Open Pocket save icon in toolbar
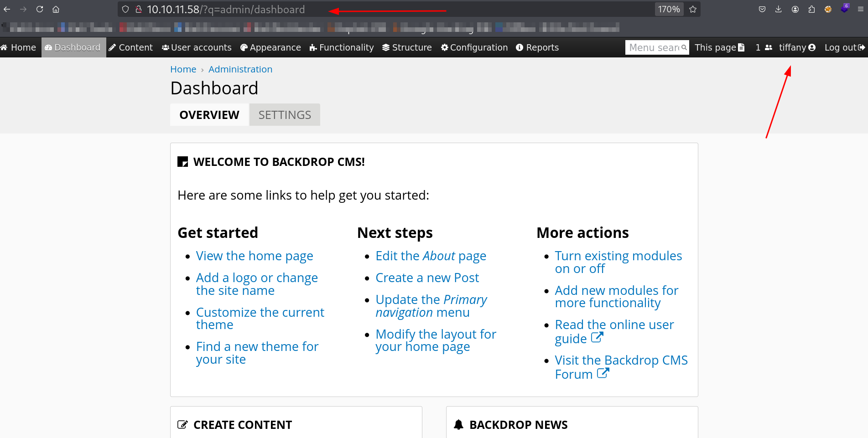 762,9
